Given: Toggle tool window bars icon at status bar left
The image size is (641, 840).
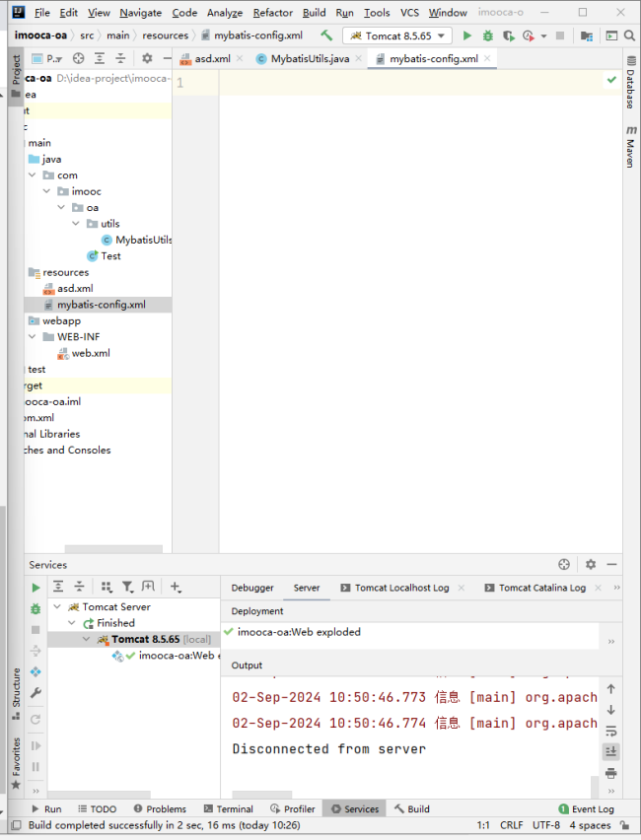Looking at the screenshot, I should (17, 825).
